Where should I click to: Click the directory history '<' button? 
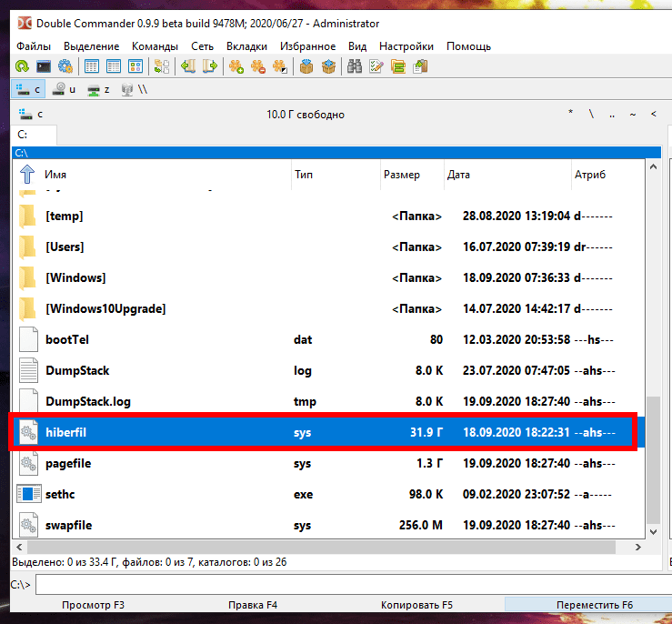click(x=653, y=114)
